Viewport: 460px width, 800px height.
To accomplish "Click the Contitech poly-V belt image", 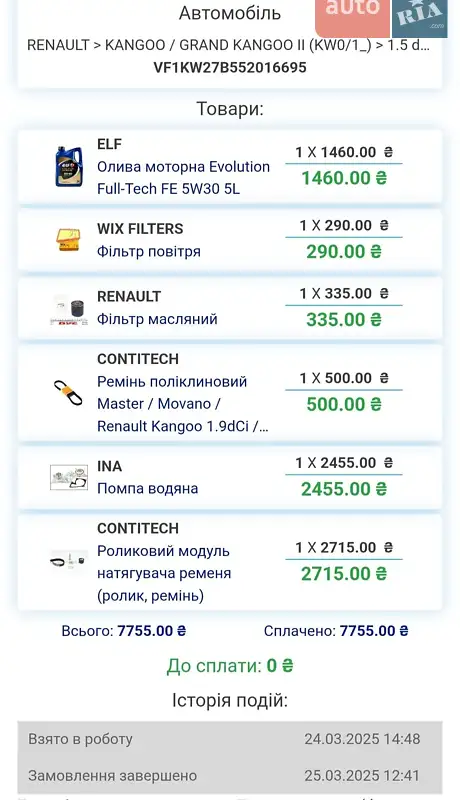I will (x=68, y=393).
